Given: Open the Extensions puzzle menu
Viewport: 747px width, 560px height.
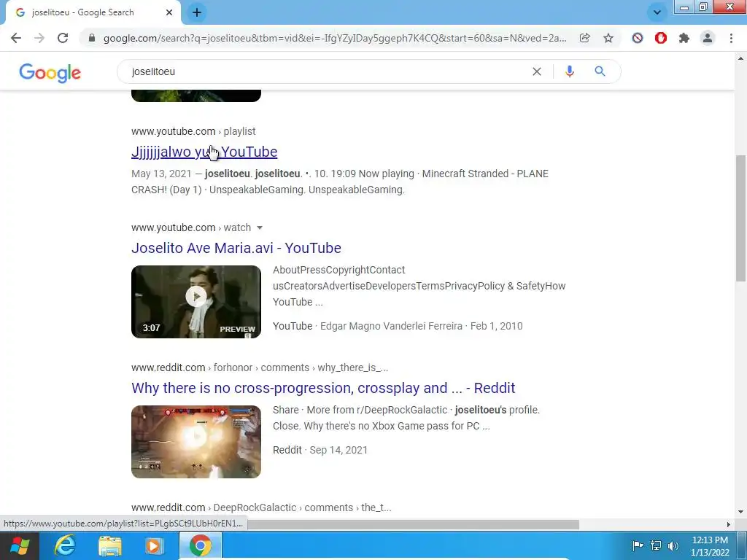Looking at the screenshot, I should [x=684, y=38].
